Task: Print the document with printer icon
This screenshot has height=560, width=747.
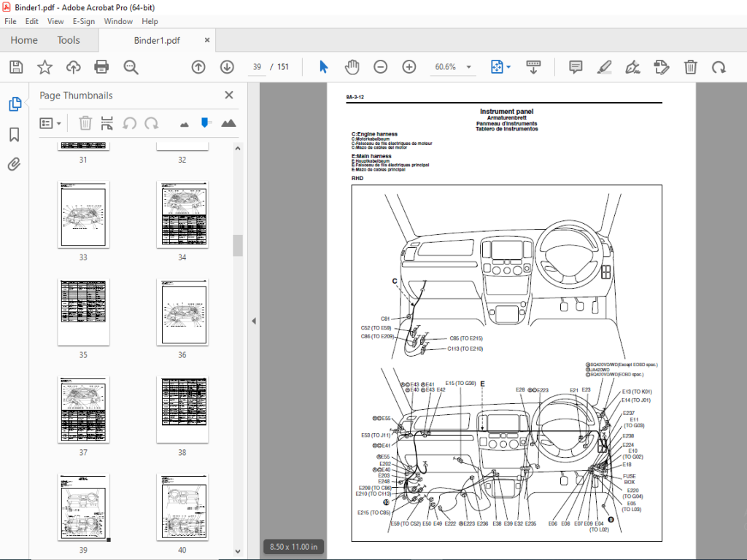Action: click(x=101, y=67)
